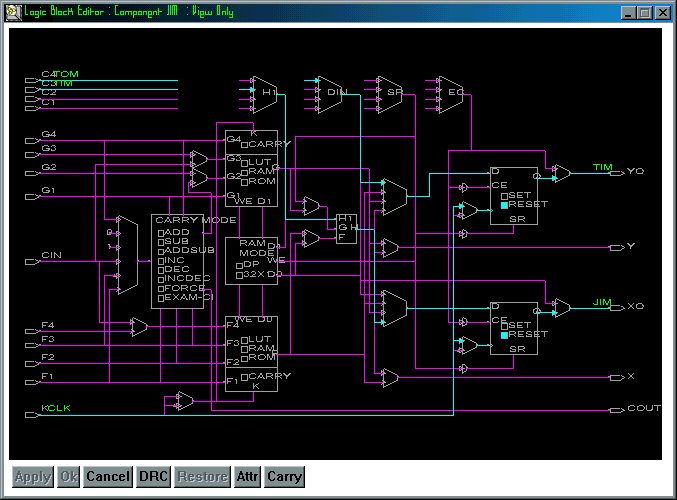The width and height of the screenshot is (677, 500).
Task: Click the COUT output pin
Action: (619, 409)
